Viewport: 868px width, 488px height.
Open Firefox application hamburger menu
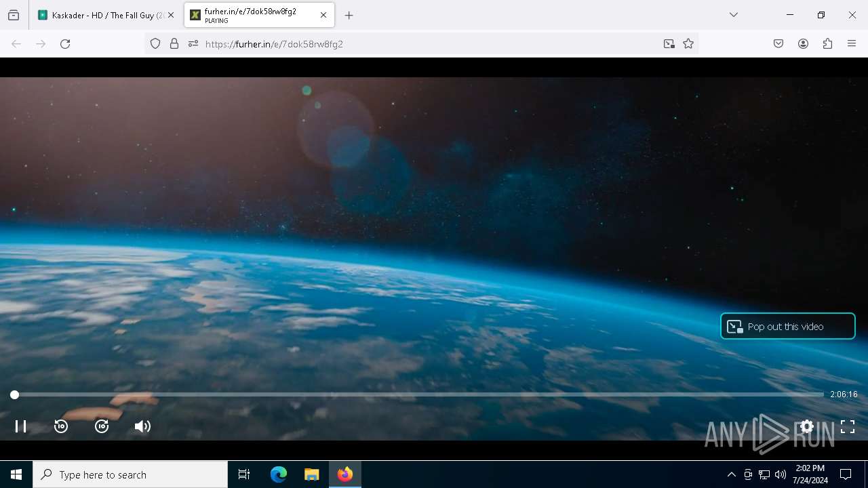coord(852,44)
